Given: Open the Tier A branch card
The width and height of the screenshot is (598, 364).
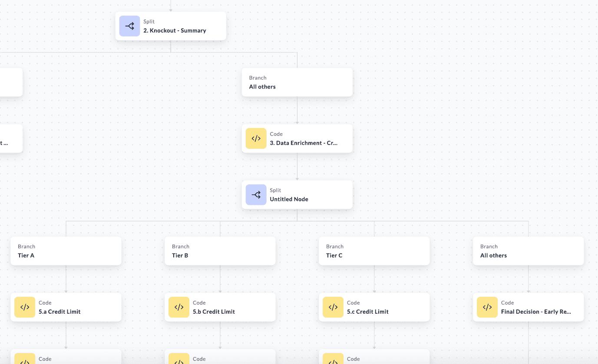Looking at the screenshot, I should (x=66, y=251).
